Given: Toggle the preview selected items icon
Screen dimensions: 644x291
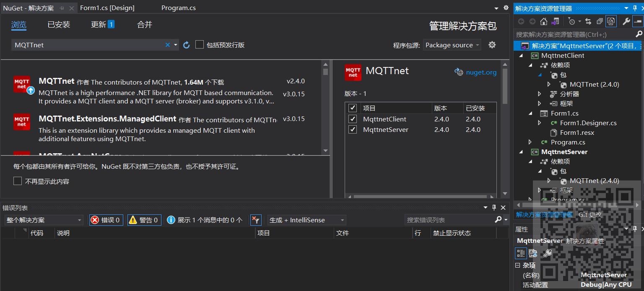Looking at the screenshot, I should [x=637, y=21].
